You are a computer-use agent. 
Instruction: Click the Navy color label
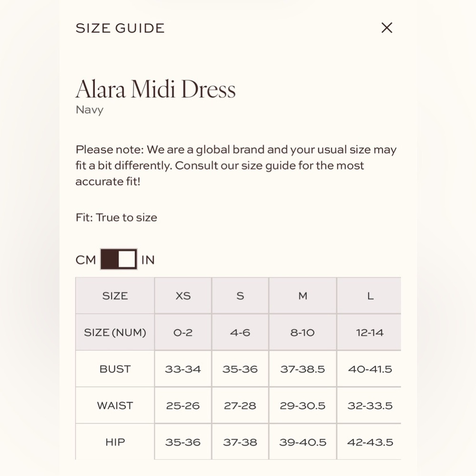coord(89,110)
